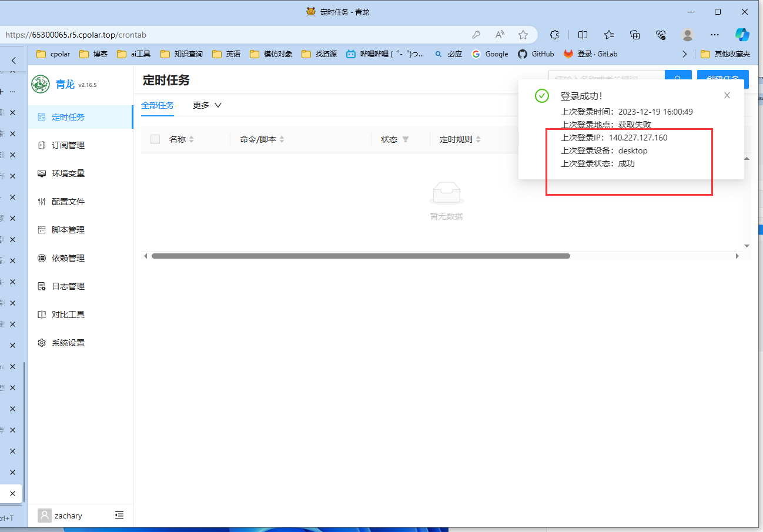Click the 青龙 dragon logo

[41, 84]
